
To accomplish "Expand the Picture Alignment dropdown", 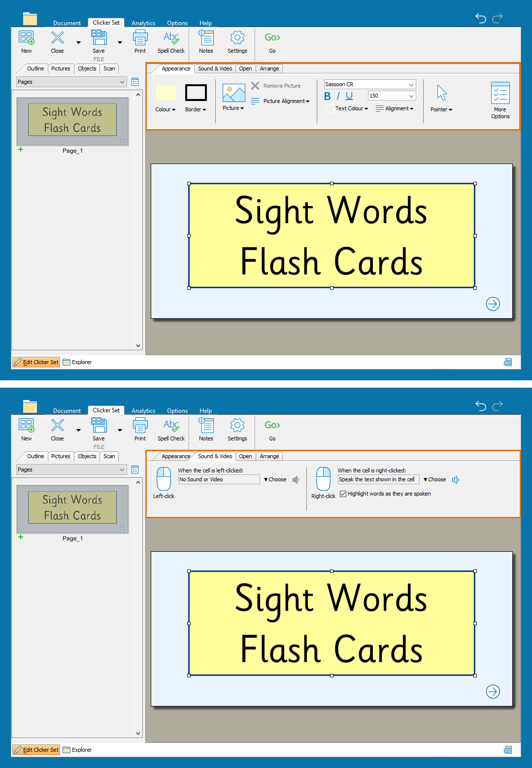I will 286,101.
